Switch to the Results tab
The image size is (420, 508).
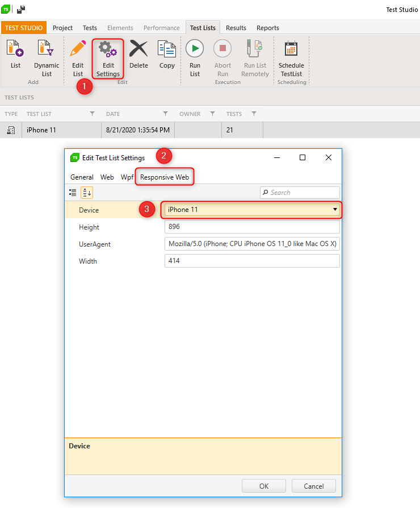236,28
